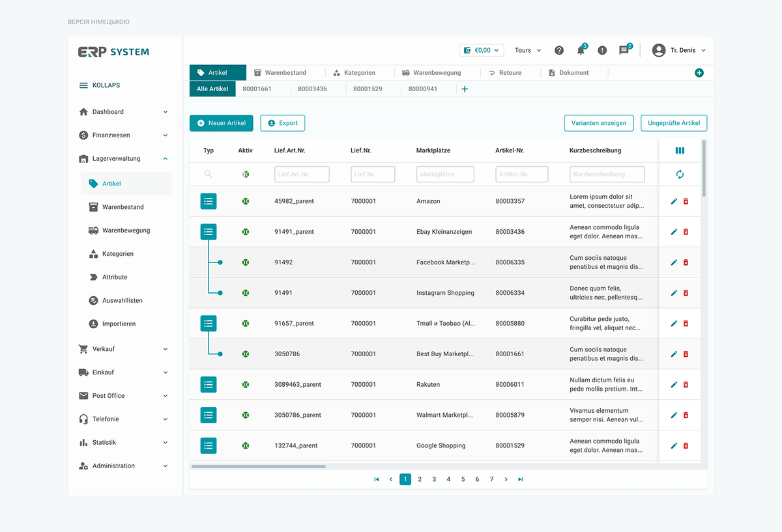Open the help question mark icon

[559, 50]
